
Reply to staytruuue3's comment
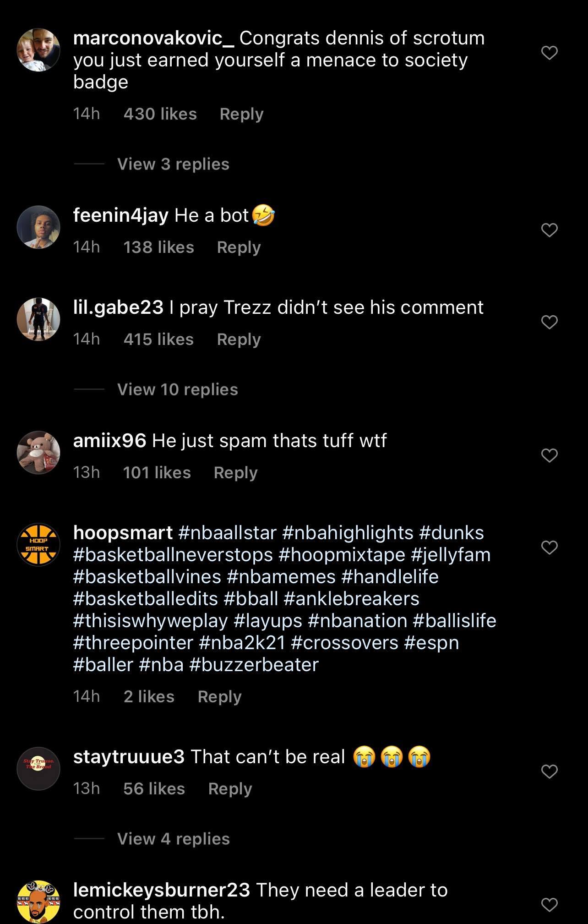click(x=230, y=789)
